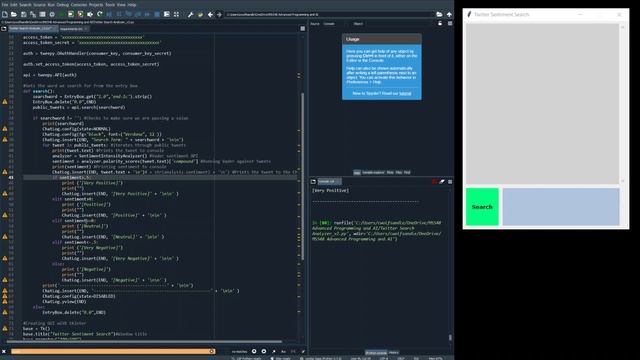Run selection or current line icon
Screen dimensions: 640x360
[90, 14]
